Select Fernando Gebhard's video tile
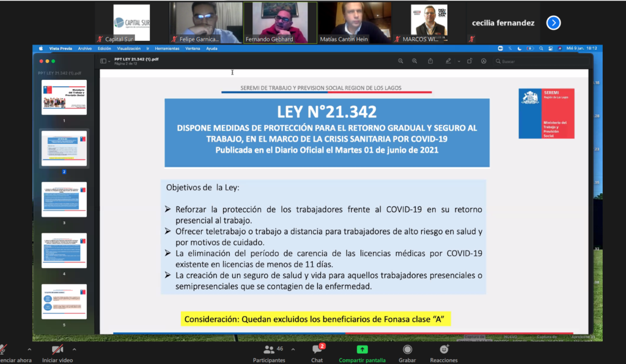The height and width of the screenshot is (364, 626). coord(280,23)
